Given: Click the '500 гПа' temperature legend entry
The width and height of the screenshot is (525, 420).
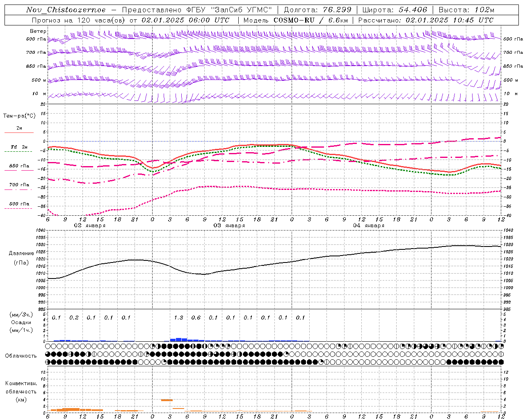Looking at the screenshot, I should tap(19, 204).
